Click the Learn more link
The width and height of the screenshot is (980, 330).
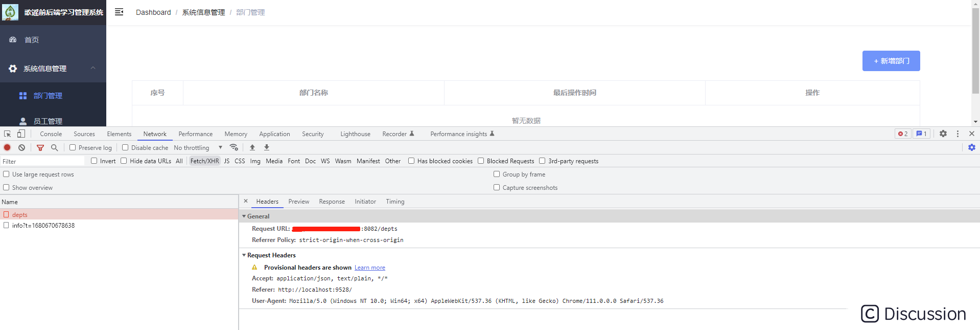click(370, 268)
